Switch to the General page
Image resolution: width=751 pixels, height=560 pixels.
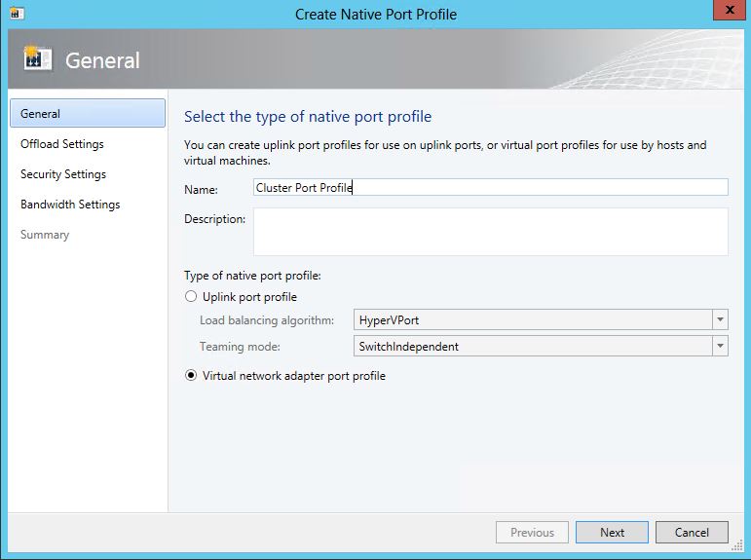coord(87,114)
